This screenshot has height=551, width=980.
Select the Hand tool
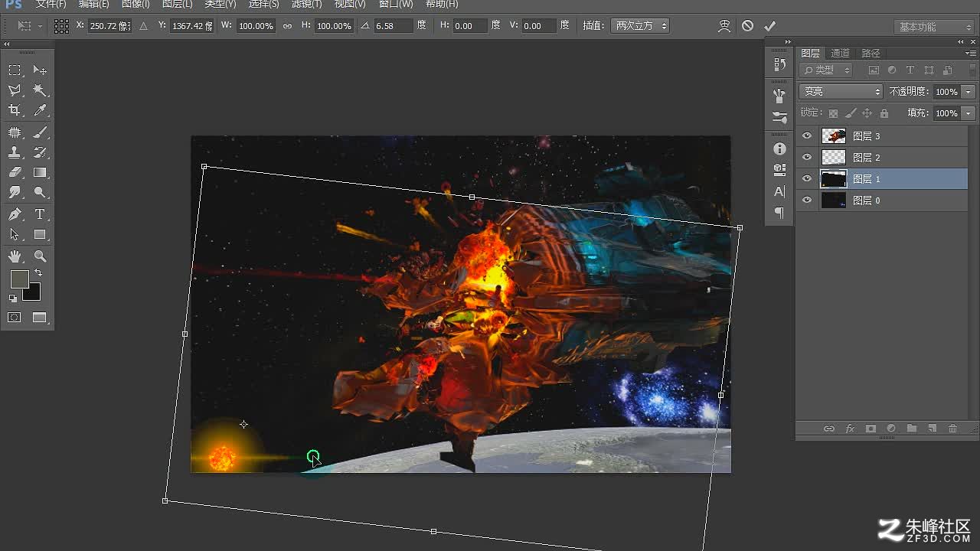pyautogui.click(x=15, y=256)
